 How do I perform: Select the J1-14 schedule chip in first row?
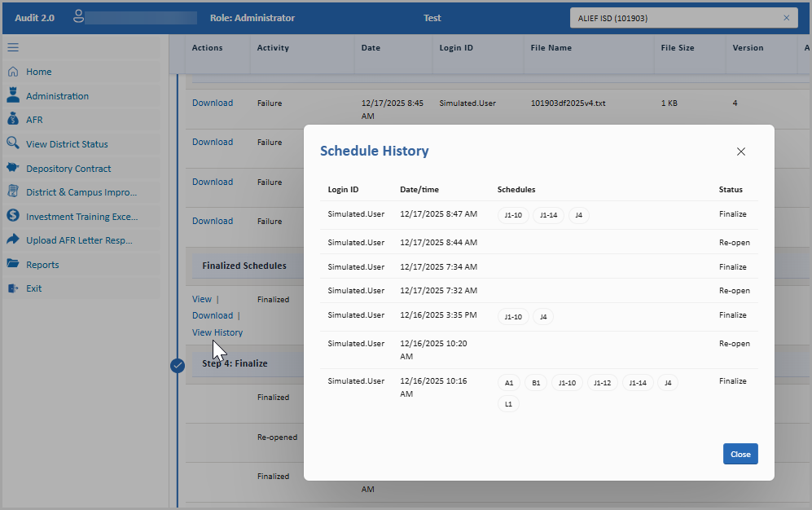[548, 215]
